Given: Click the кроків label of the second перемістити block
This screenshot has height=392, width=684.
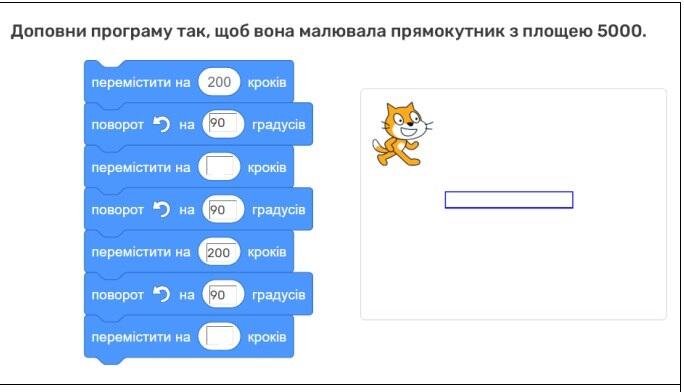Looking at the screenshot, I should (267, 167).
